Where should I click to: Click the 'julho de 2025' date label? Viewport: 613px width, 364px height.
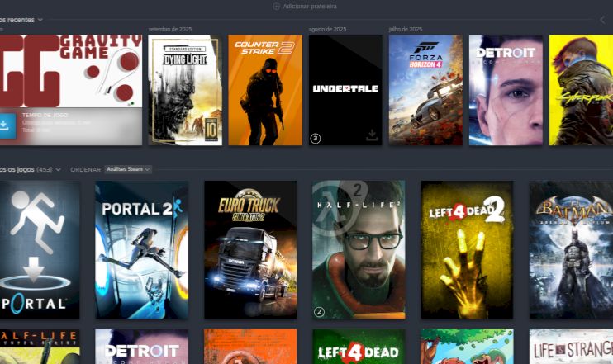click(x=406, y=29)
